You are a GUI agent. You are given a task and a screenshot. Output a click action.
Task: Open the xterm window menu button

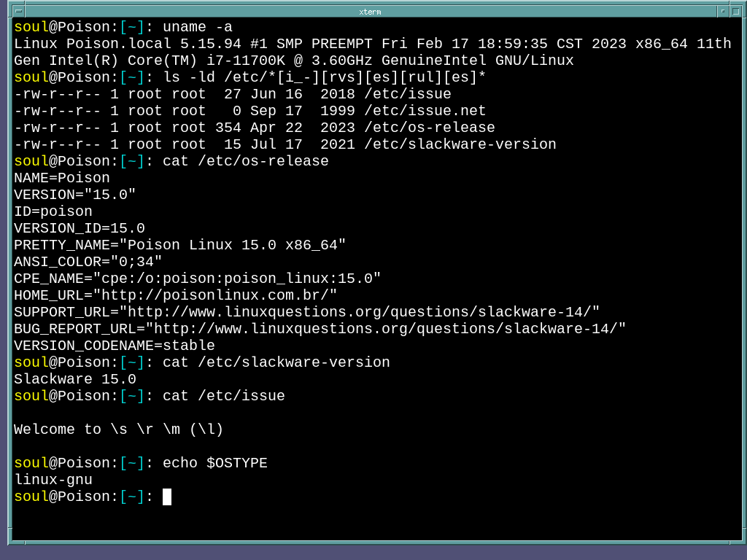(18, 12)
